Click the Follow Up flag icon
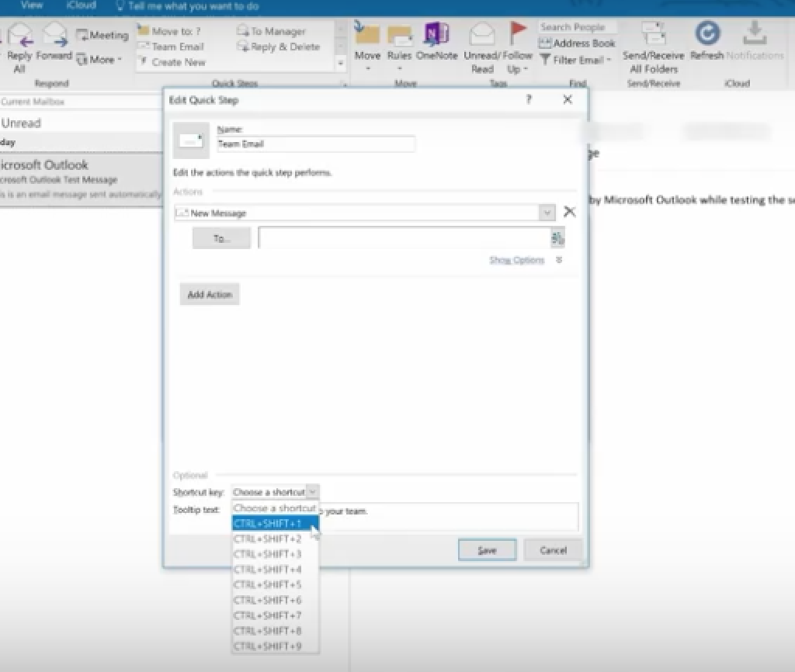 tap(518, 33)
